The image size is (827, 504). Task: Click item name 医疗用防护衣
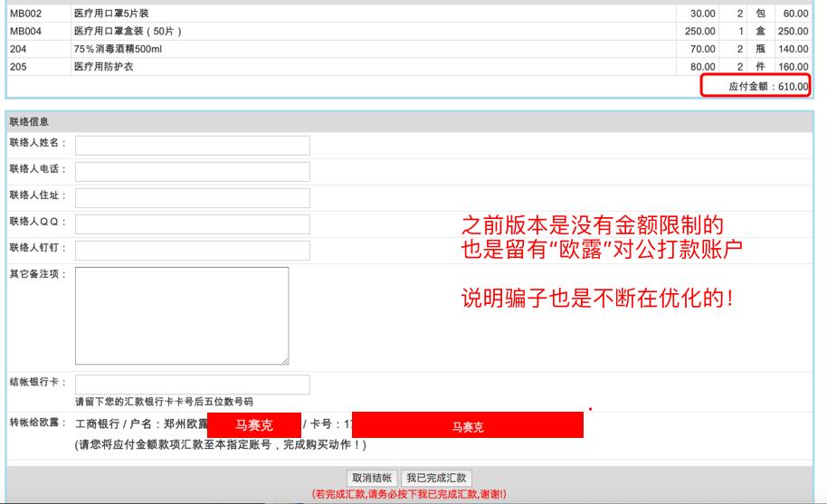point(103,67)
